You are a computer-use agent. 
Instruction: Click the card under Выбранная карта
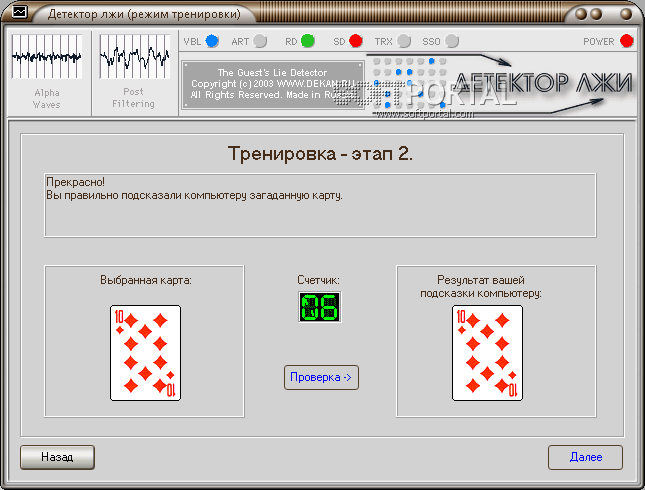pyautogui.click(x=145, y=353)
